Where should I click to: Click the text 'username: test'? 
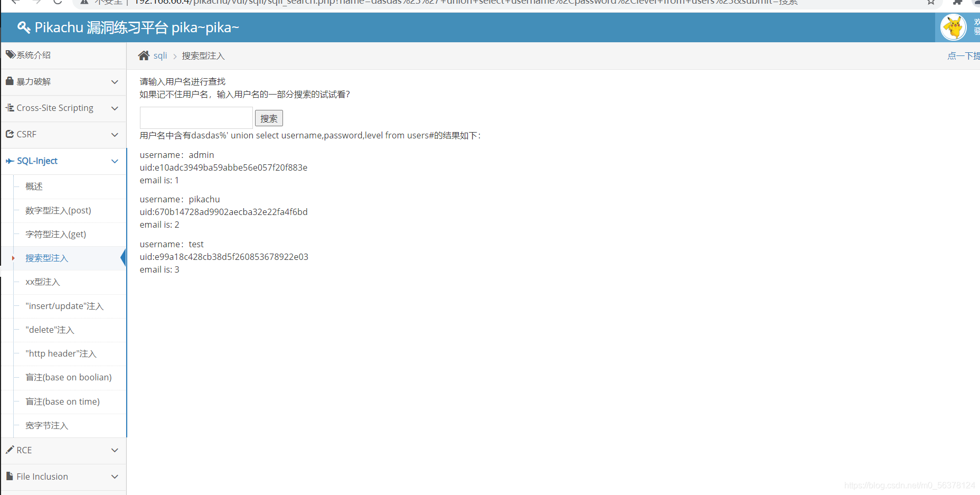(172, 244)
